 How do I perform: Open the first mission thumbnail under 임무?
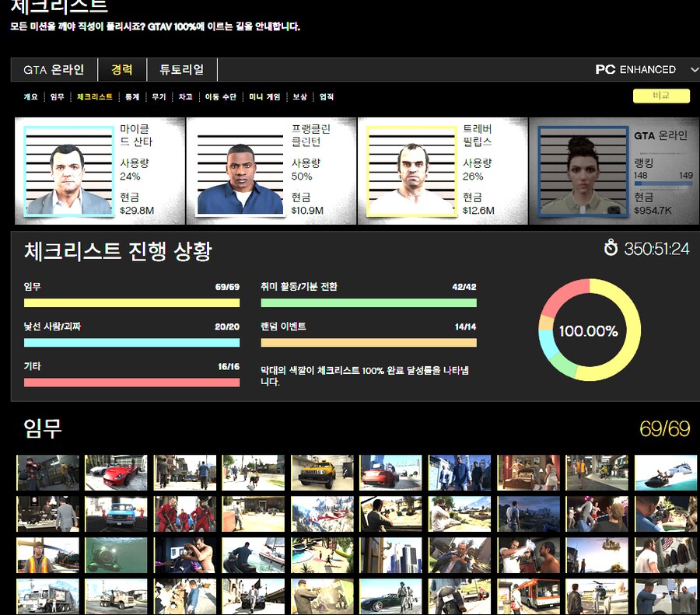click(47, 471)
